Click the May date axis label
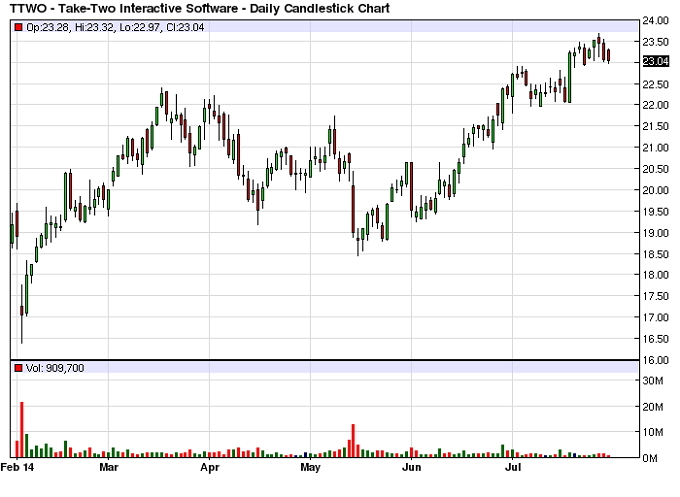Viewport: 680px width, 497px height. point(311,467)
